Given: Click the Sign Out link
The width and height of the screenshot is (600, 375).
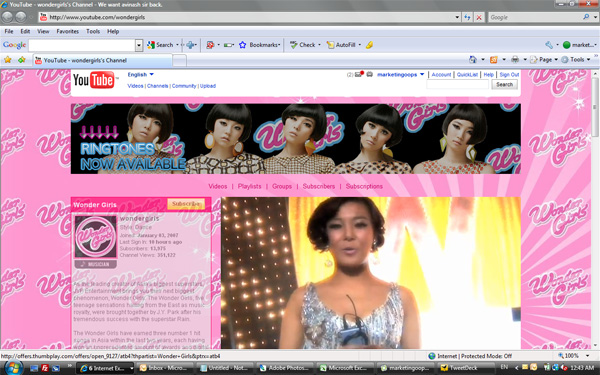Looking at the screenshot, I should [509, 75].
